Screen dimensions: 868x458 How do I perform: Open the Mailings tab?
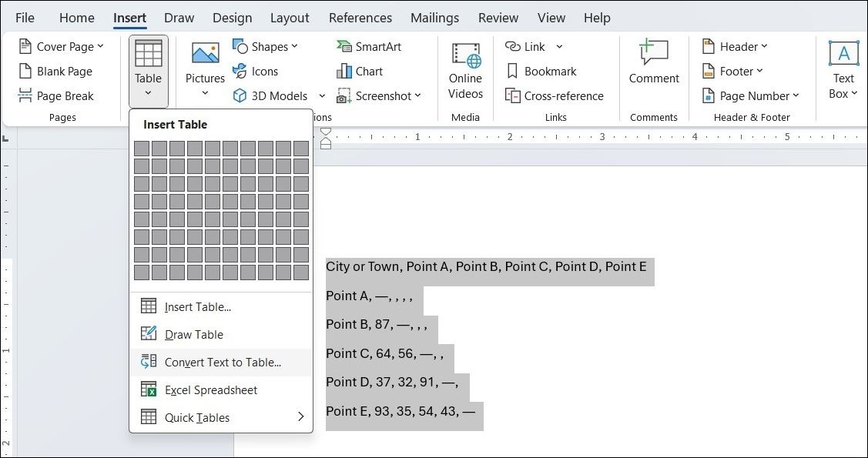[434, 18]
